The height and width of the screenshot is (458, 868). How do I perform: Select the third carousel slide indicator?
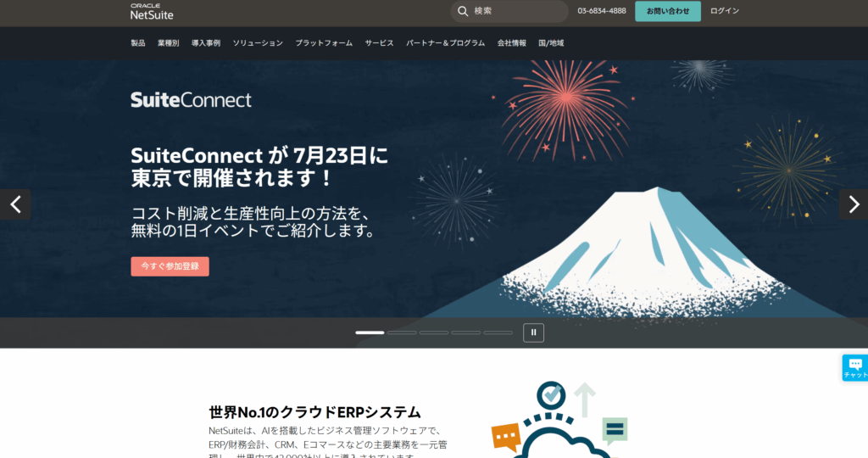pyautogui.click(x=434, y=332)
